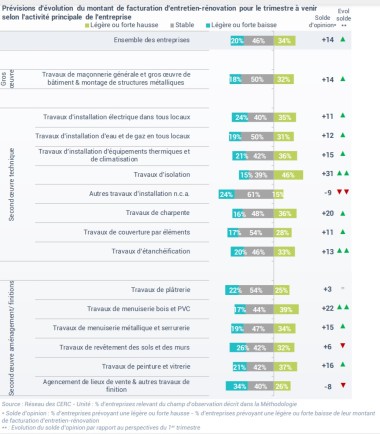Click the green up arrow for Ensemble des entreprises
Viewport: 380px width, 434px height.
[x=343, y=39]
